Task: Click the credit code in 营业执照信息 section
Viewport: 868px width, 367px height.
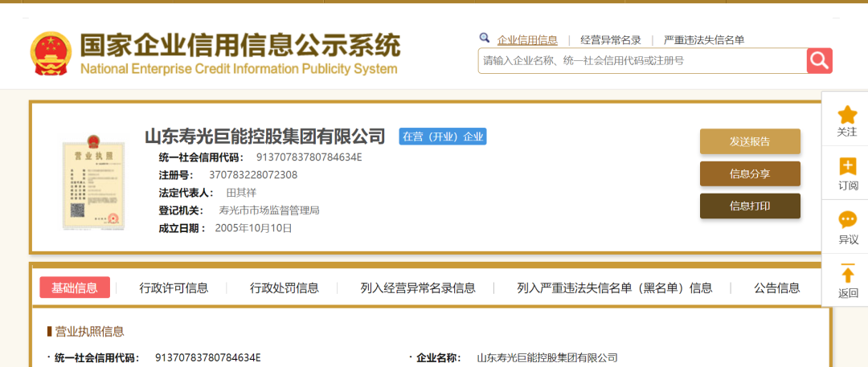Action: pos(207,357)
